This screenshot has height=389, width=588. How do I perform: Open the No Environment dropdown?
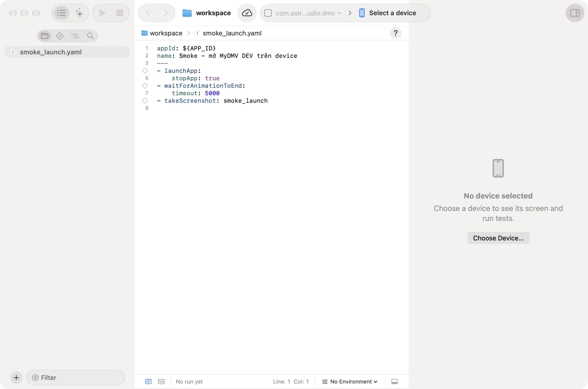click(x=350, y=382)
